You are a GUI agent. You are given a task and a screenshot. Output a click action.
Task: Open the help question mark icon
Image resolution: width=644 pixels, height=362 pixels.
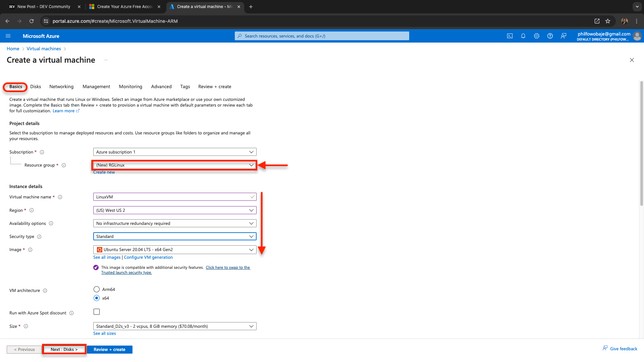tap(550, 36)
